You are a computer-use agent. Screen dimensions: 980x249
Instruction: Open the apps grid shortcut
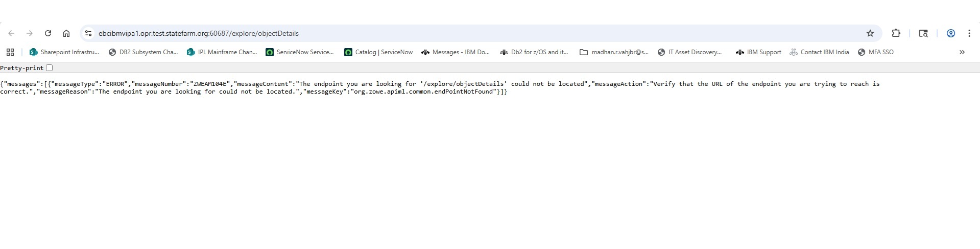coord(10,52)
